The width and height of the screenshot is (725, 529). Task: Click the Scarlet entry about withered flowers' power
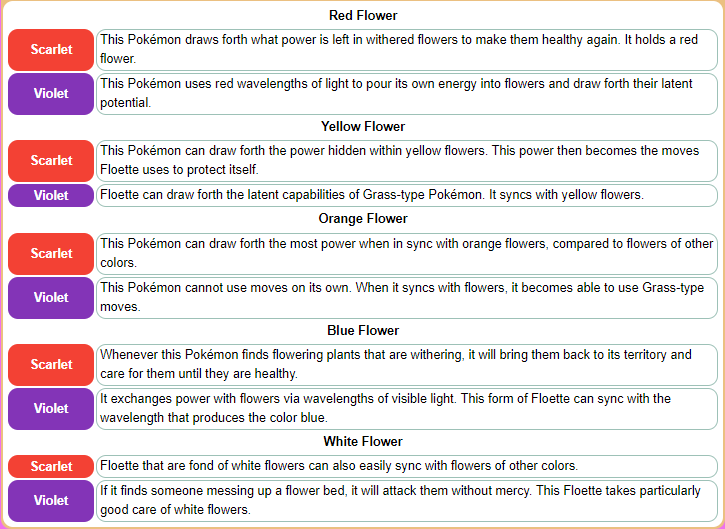coord(407,50)
